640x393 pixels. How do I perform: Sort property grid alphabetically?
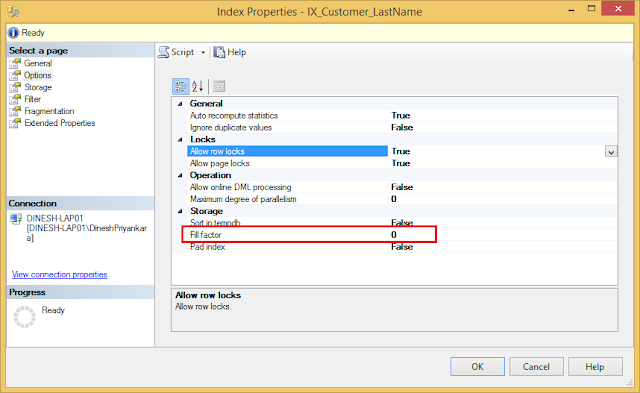click(197, 87)
